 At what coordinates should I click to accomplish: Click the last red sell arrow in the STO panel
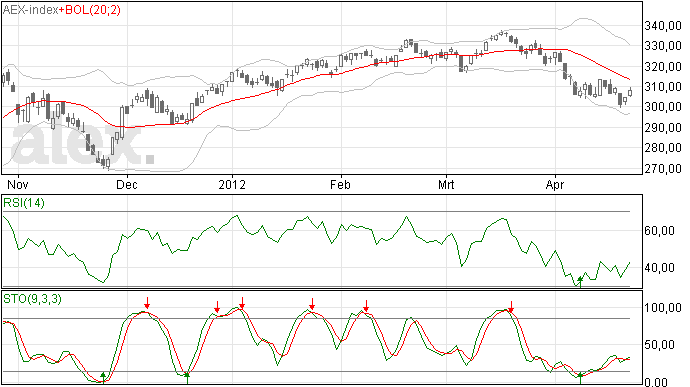click(x=511, y=306)
